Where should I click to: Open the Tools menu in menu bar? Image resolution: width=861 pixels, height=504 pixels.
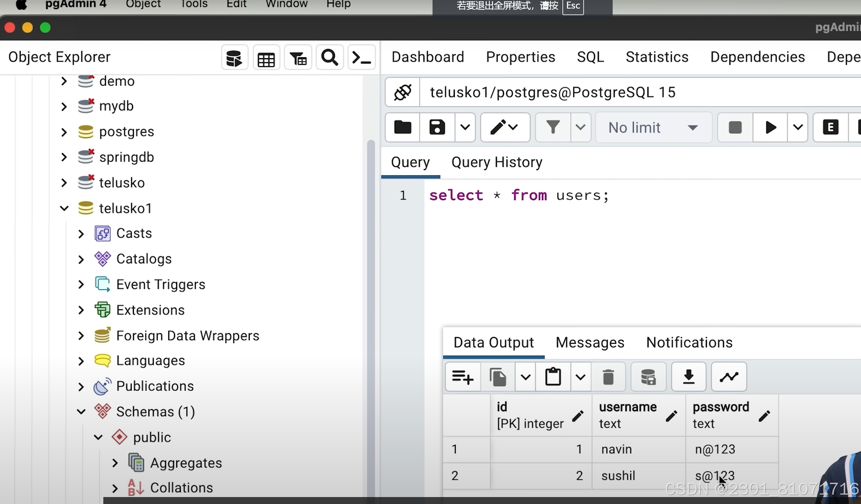(194, 4)
